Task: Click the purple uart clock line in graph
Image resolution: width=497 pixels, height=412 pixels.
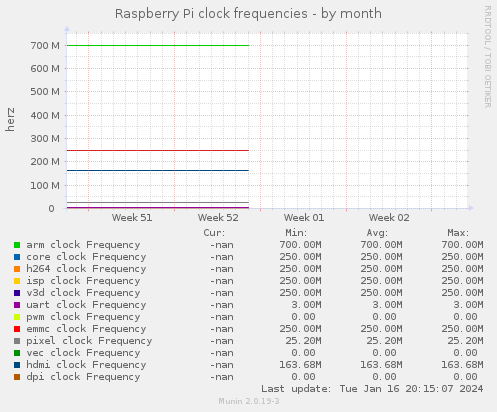Action: click(158, 208)
